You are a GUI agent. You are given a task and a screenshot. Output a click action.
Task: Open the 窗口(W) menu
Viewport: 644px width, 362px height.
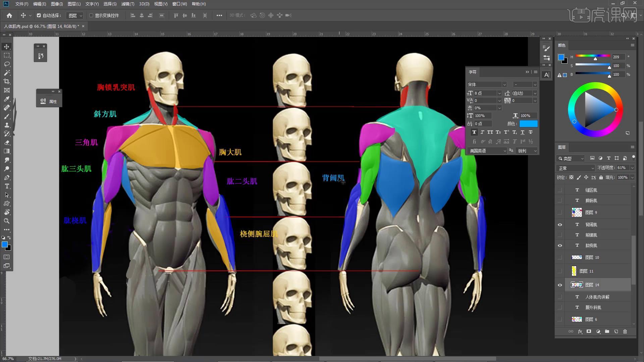click(x=179, y=4)
